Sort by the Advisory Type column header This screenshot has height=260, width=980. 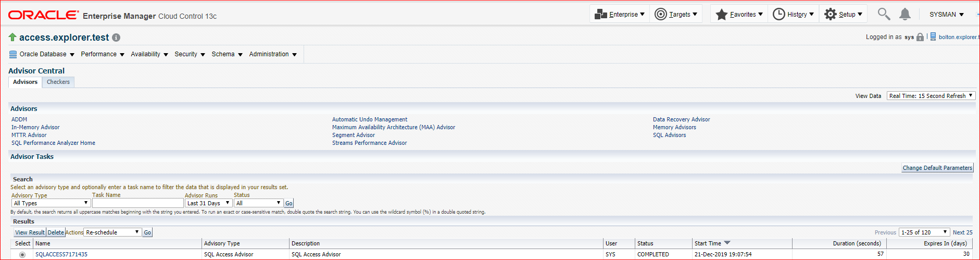(x=222, y=243)
